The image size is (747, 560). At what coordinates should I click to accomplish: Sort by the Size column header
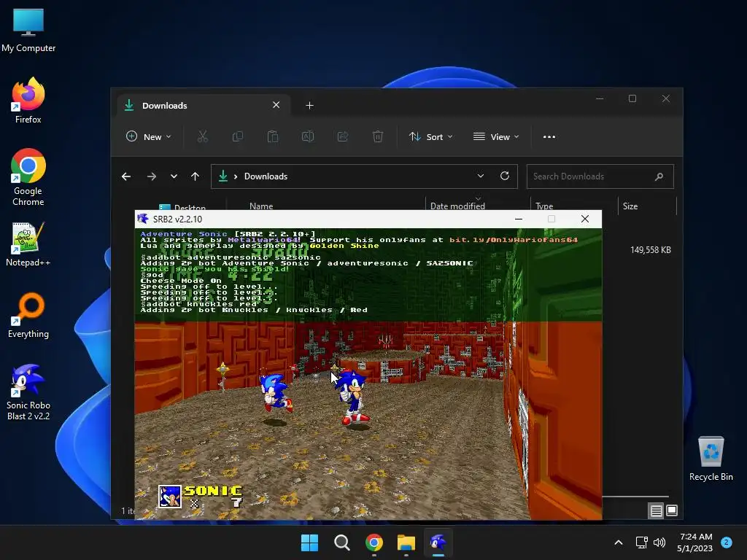[x=630, y=206]
